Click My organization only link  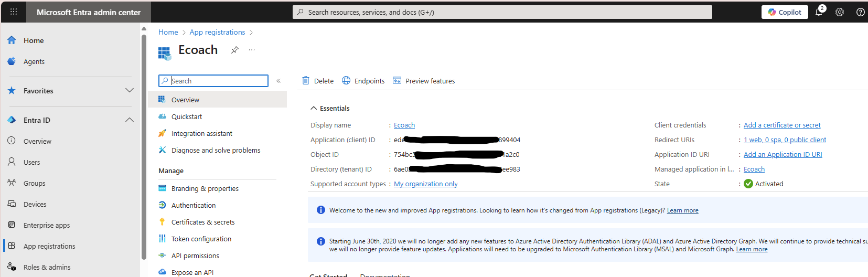426,184
